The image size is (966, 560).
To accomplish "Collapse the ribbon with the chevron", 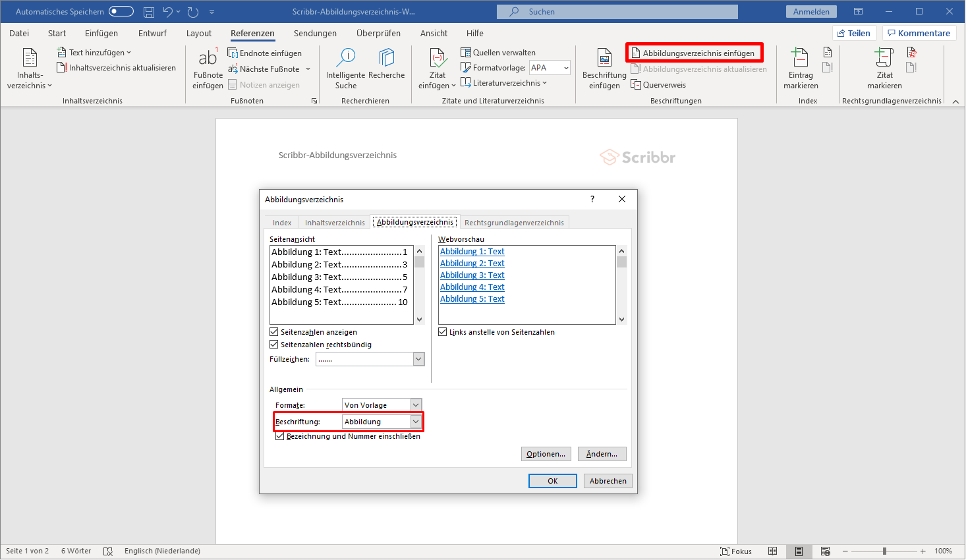I will tap(956, 101).
